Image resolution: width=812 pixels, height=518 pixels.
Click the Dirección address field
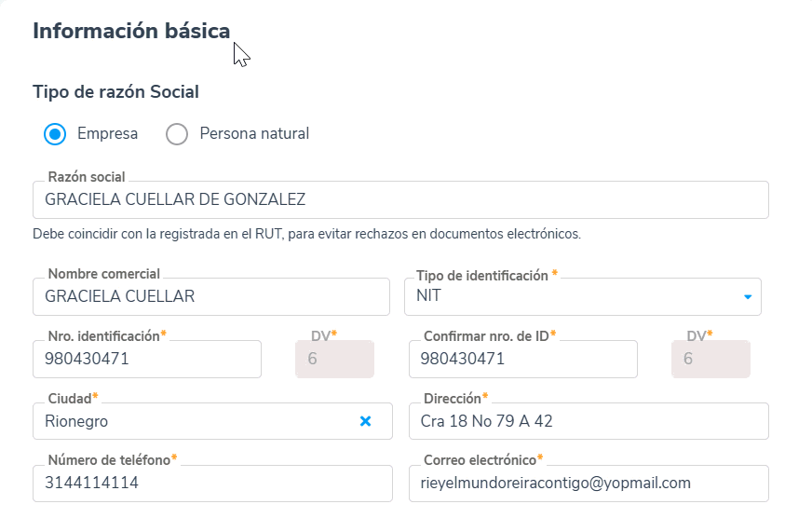(x=589, y=421)
